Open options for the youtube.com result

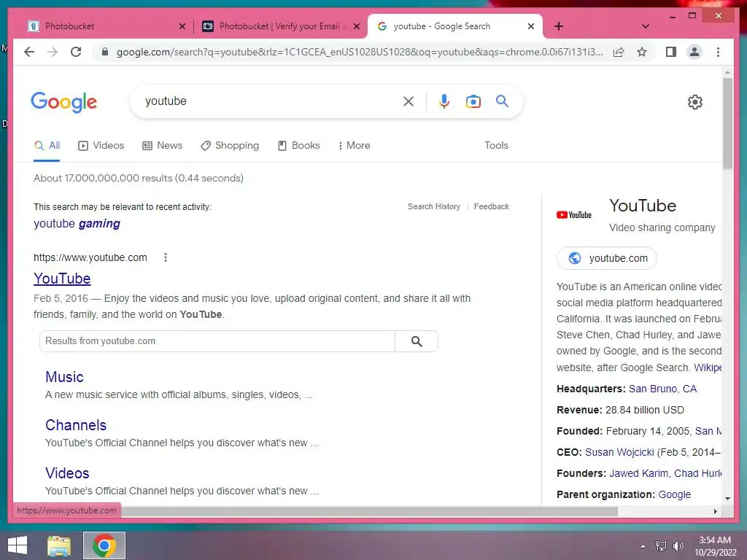(166, 257)
